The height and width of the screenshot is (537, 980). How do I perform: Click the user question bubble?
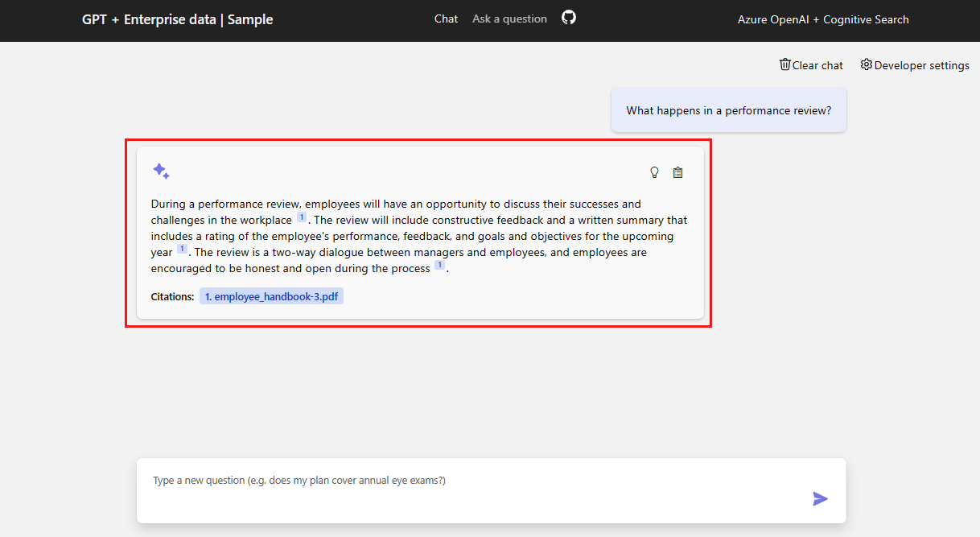click(x=729, y=110)
